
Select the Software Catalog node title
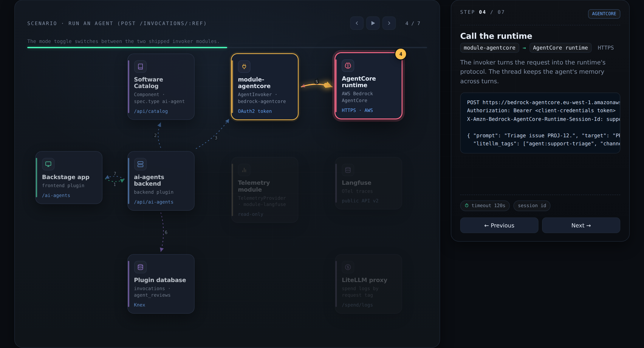[x=148, y=83]
